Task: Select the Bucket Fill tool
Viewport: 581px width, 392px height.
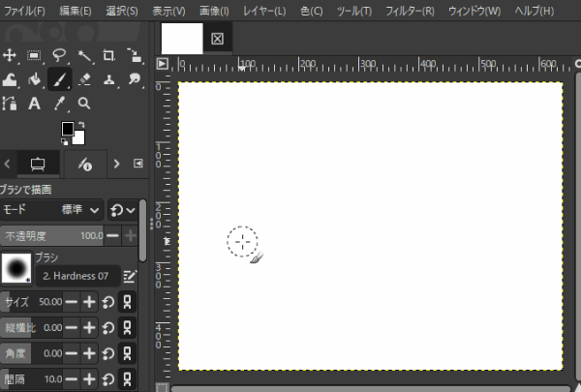Action: tap(34, 79)
